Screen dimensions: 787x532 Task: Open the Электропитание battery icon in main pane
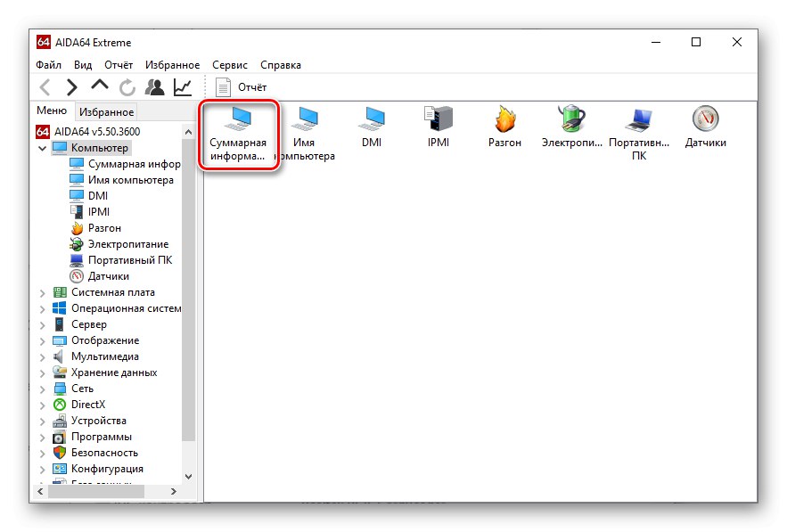click(x=571, y=127)
